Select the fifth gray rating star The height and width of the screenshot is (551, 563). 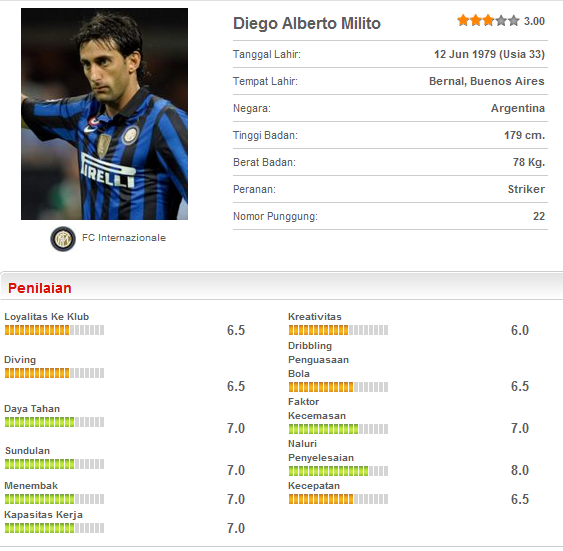[x=513, y=20]
